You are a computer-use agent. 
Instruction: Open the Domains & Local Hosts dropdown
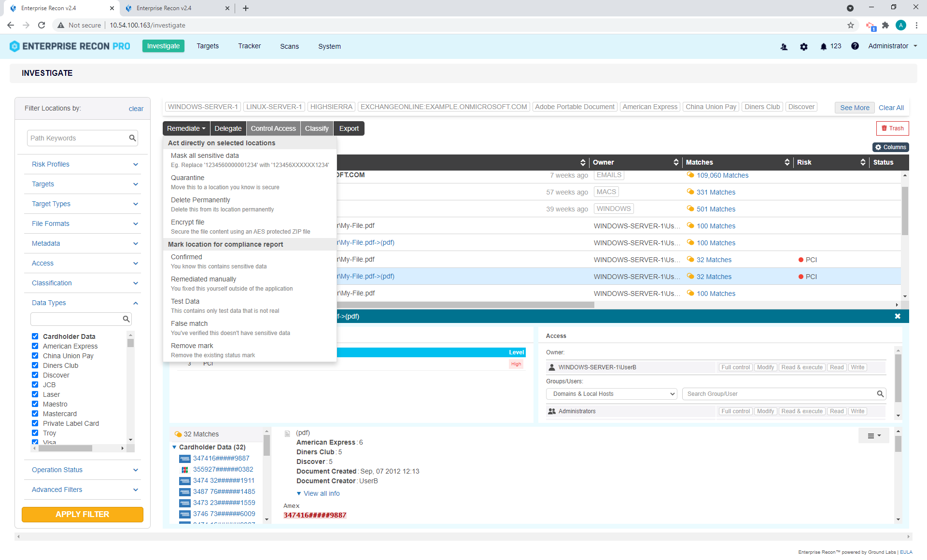pyautogui.click(x=611, y=393)
